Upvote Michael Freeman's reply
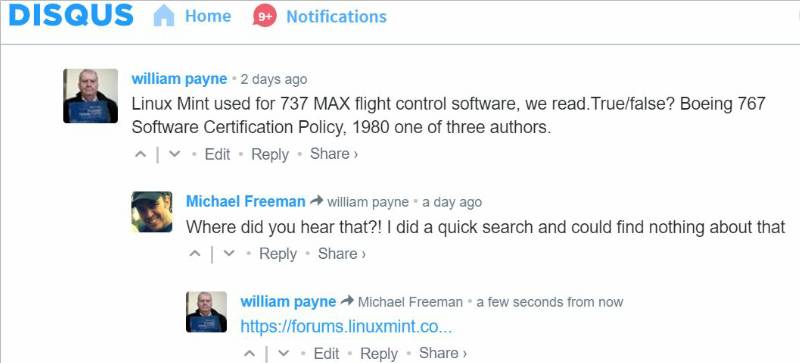Screen dimensions: 800x363 pos(195,253)
